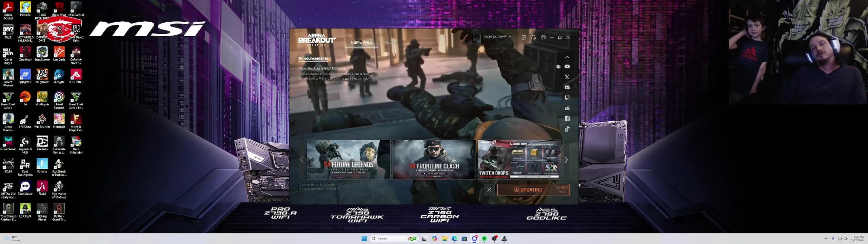
Task: Open clock and date in taskbar
Action: tap(859, 239)
